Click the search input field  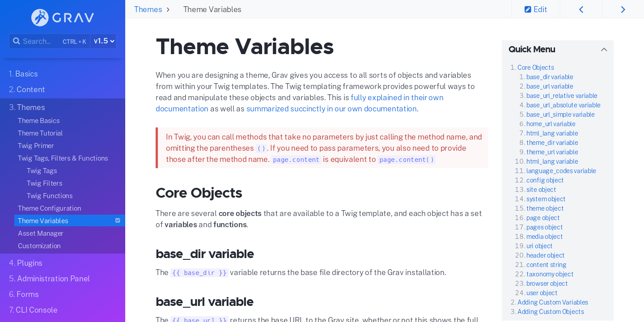point(42,41)
